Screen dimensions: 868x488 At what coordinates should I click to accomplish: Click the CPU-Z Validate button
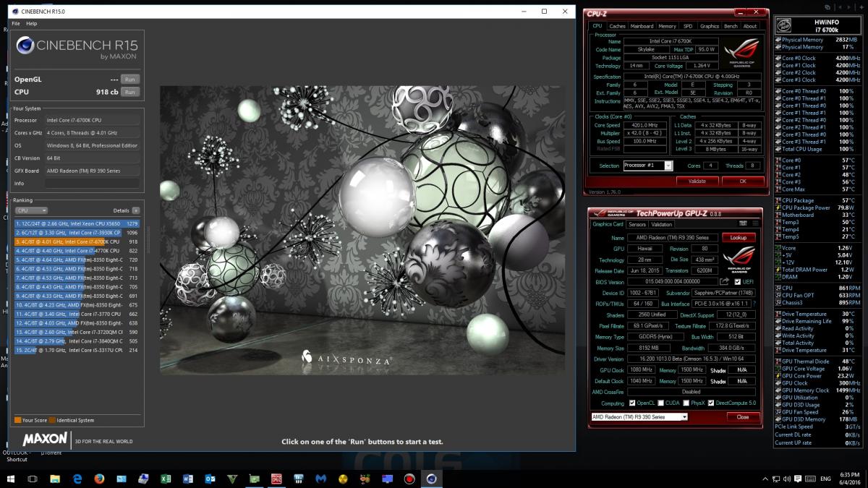pos(697,181)
